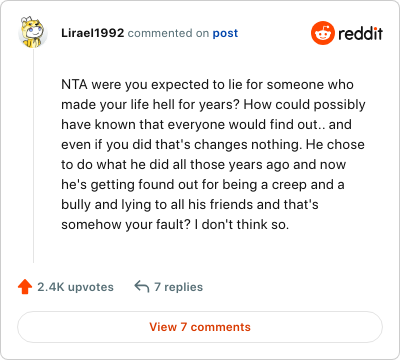Screen dimensions: 400x360
Task: Click the line starting "made your life hell"
Action: pyautogui.click(x=213, y=105)
